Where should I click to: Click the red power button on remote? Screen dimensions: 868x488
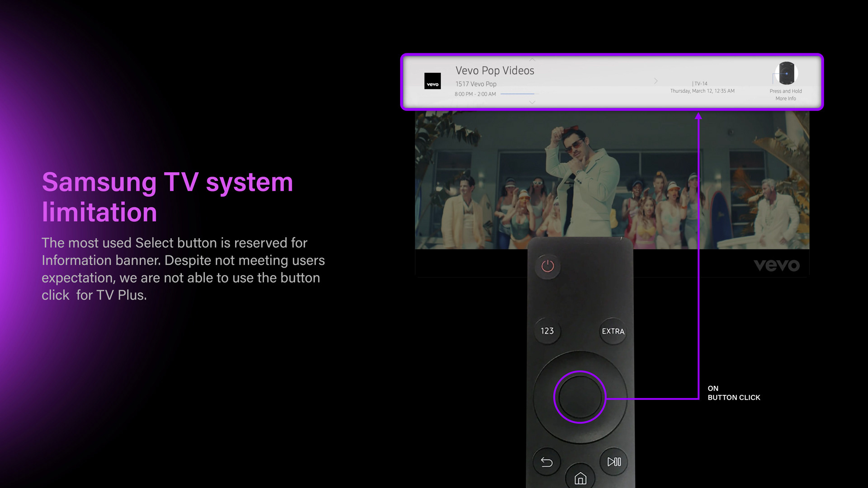[547, 266]
